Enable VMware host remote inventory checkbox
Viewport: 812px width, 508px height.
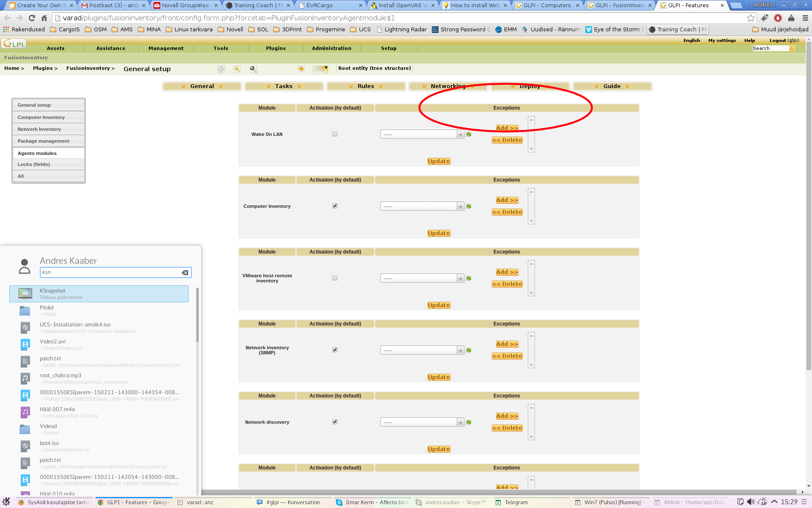[x=335, y=278]
